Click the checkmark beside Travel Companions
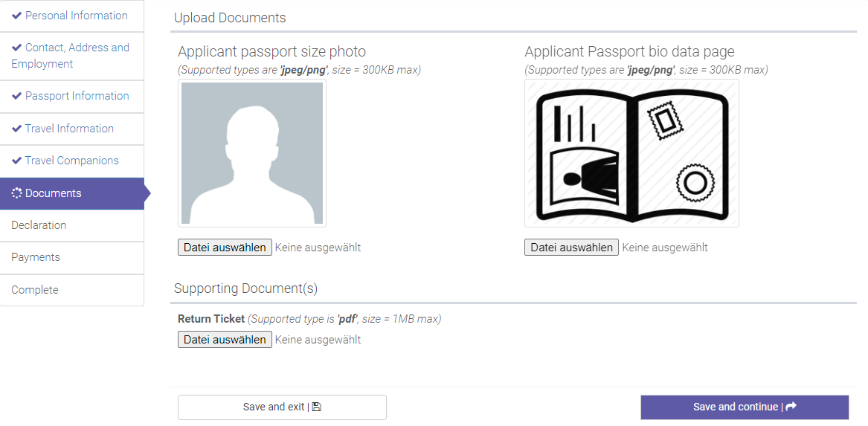This screenshot has width=868, height=426. click(x=16, y=161)
